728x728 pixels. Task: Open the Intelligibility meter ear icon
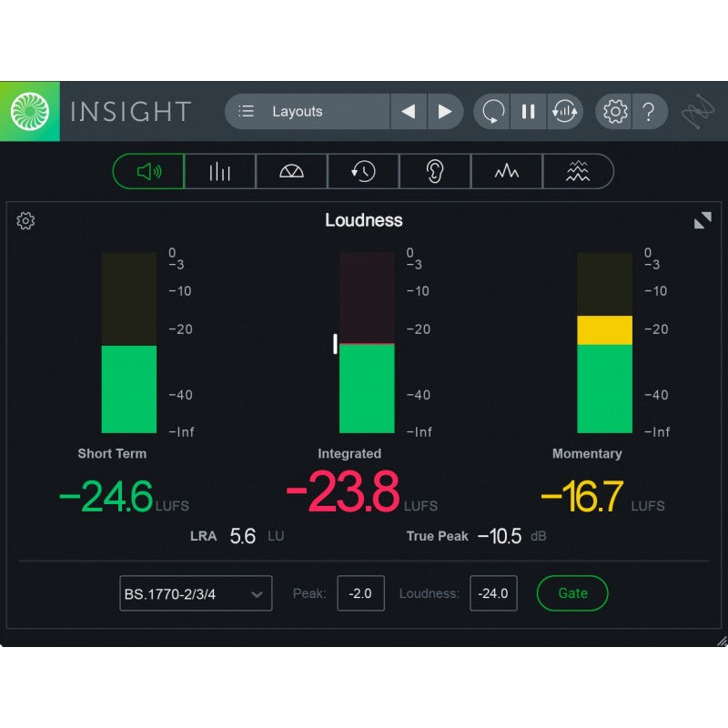pos(434,171)
